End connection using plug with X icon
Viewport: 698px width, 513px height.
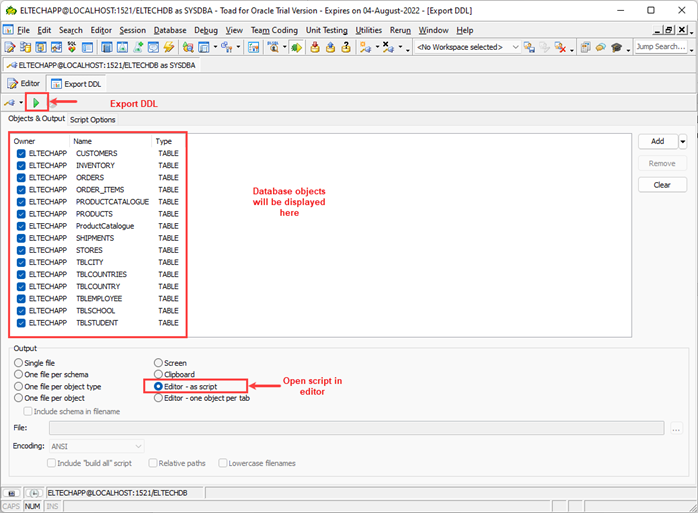pos(388,47)
